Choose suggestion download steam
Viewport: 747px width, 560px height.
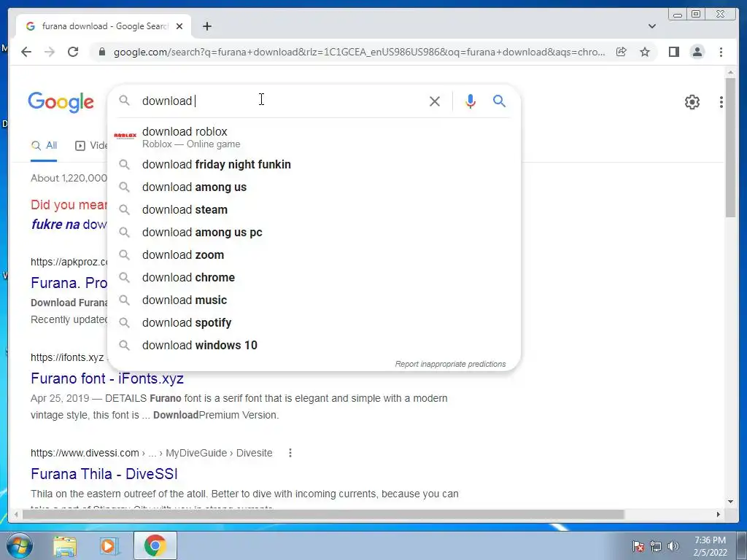(x=314, y=209)
